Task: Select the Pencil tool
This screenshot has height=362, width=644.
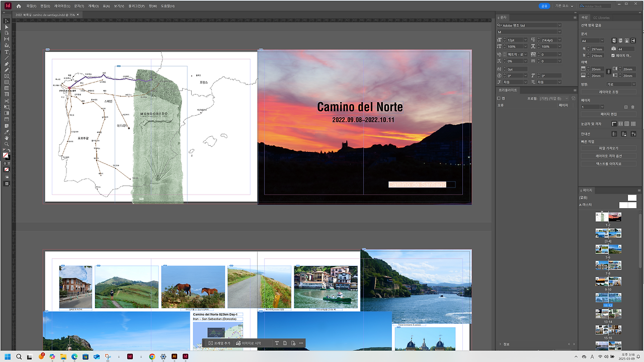Action: tap(7, 70)
